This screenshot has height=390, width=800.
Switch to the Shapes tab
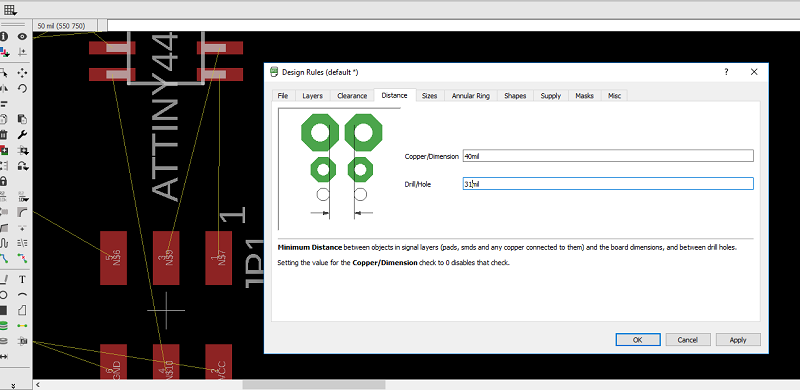(515, 95)
